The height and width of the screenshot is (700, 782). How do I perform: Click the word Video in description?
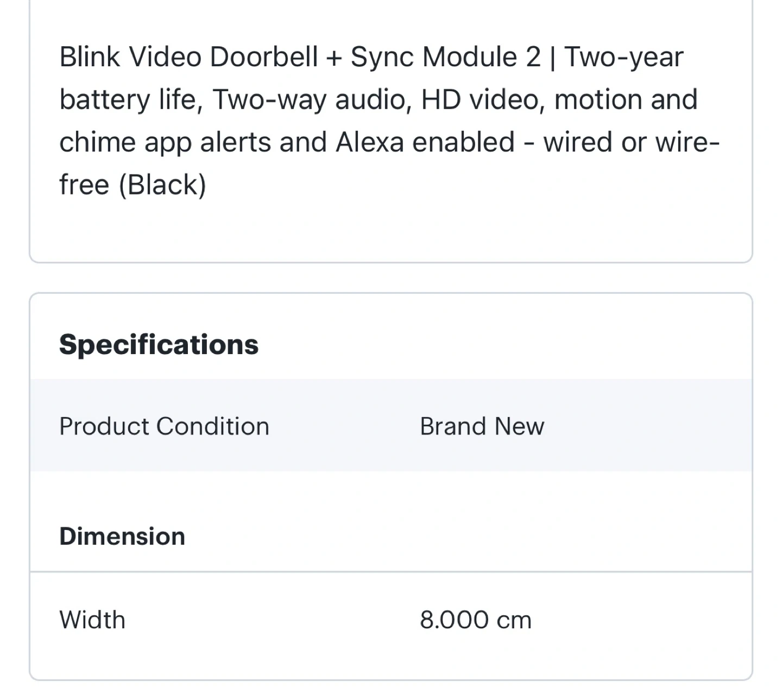tap(165, 57)
